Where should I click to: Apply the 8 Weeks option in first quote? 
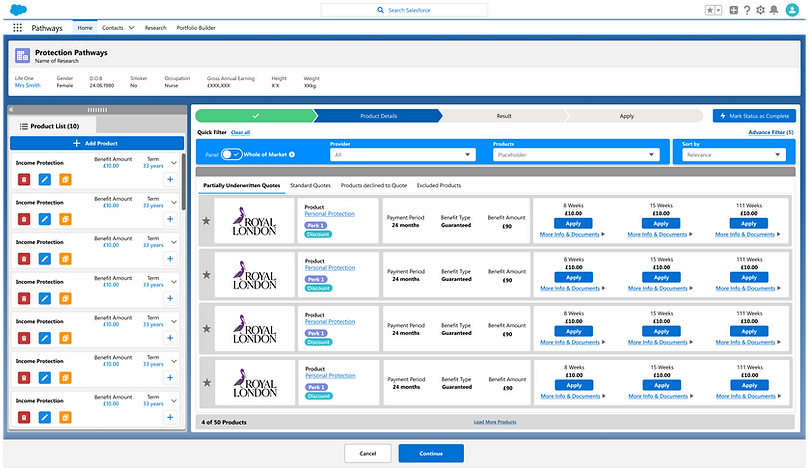573,223
